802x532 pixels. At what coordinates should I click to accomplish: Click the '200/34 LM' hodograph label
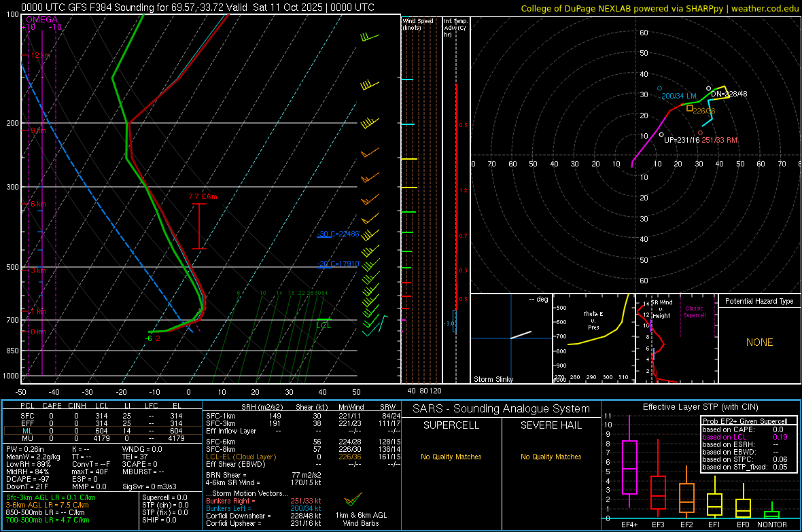pos(679,96)
